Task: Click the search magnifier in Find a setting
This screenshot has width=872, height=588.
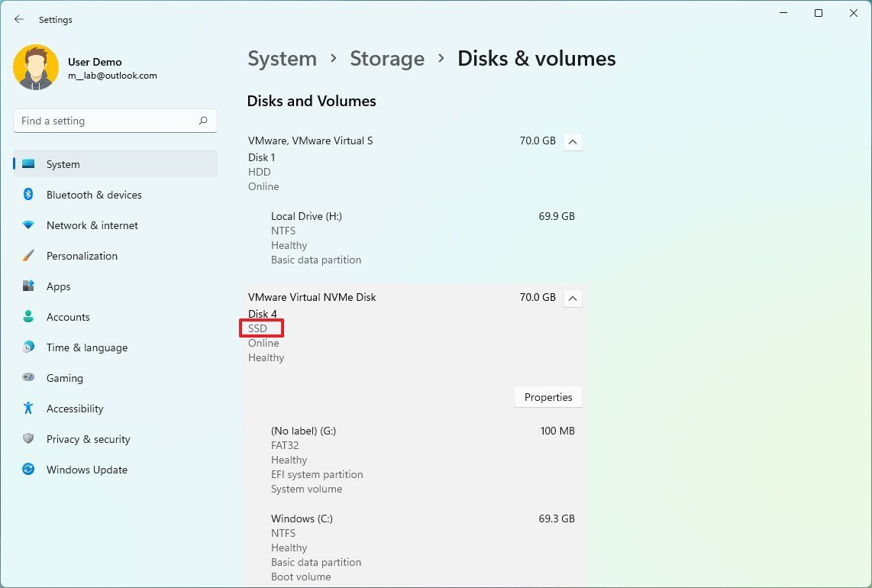Action: click(x=203, y=121)
